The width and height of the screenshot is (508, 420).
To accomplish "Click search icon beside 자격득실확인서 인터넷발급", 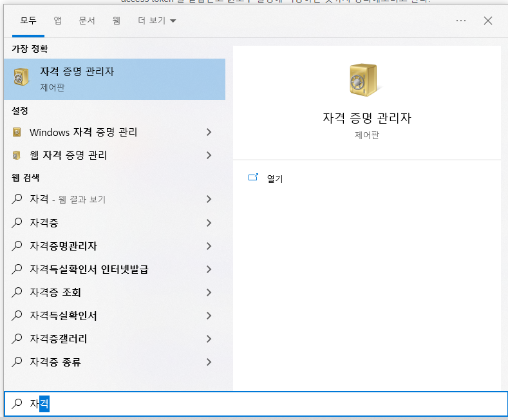I will pyautogui.click(x=17, y=269).
